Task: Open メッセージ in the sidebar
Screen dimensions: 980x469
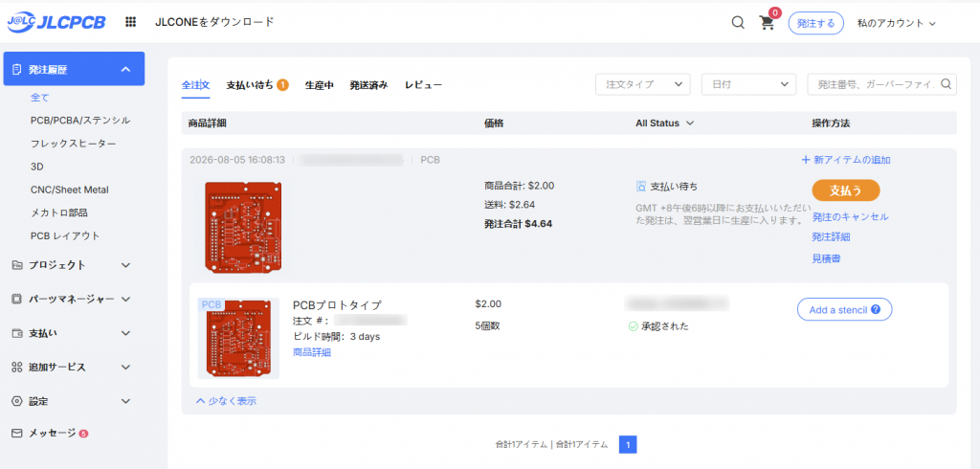Action: [x=52, y=433]
